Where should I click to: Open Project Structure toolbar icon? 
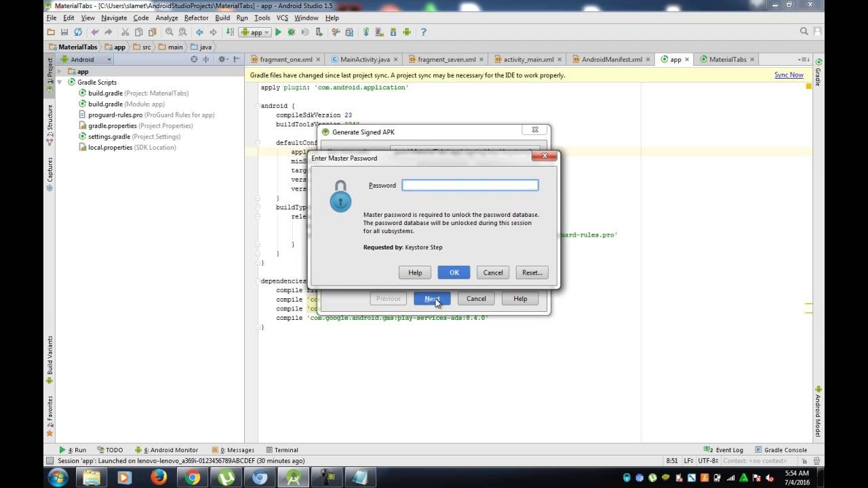(x=349, y=32)
